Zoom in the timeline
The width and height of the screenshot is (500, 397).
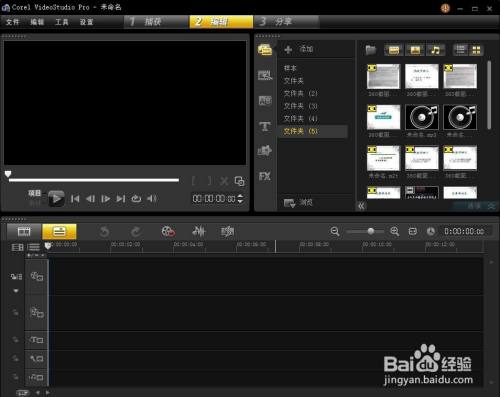395,231
